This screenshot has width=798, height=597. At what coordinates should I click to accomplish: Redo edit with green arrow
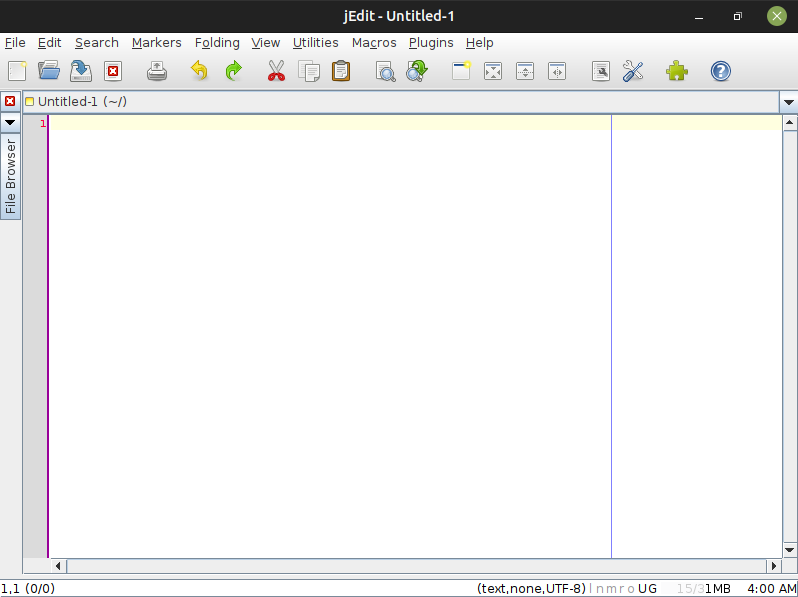234,71
